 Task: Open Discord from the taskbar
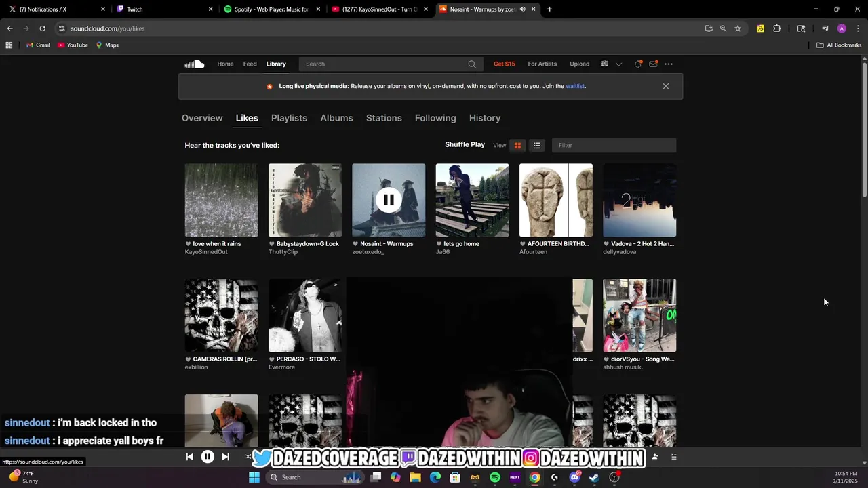tap(574, 477)
